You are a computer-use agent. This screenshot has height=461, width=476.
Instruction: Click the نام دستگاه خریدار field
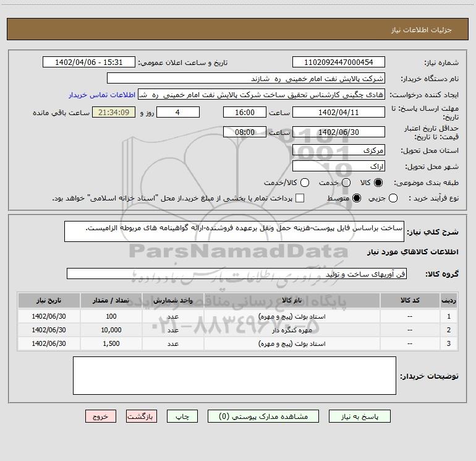click(x=246, y=79)
